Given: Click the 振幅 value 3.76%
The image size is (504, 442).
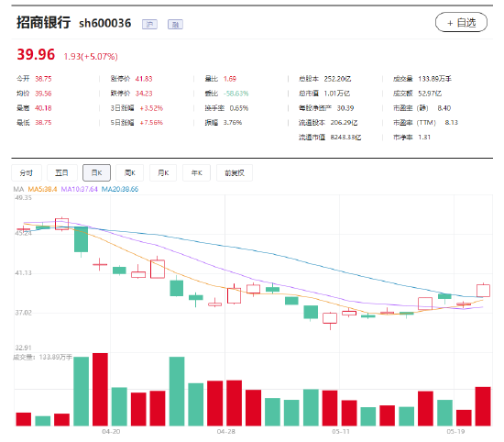Looking at the screenshot, I should [233, 123].
